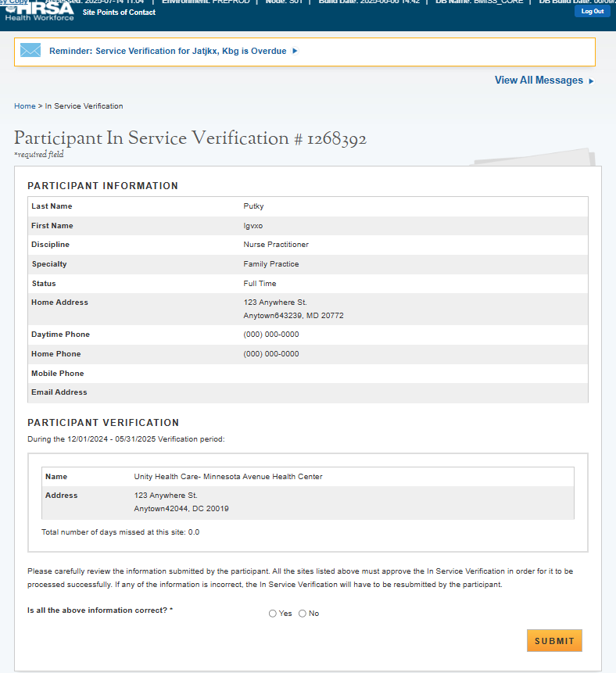The height and width of the screenshot is (673, 616).
Task: Go to Home breadcrumb link
Action: (24, 106)
